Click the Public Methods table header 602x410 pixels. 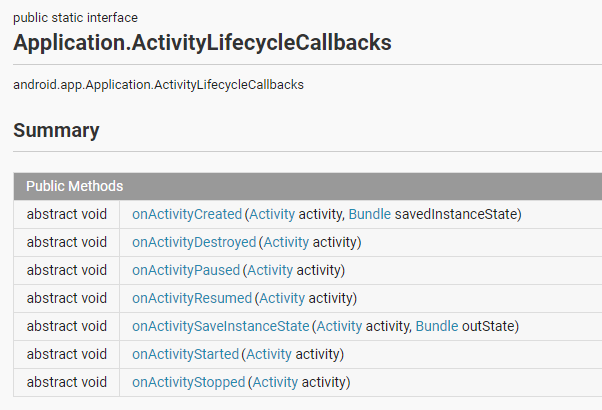point(75,186)
